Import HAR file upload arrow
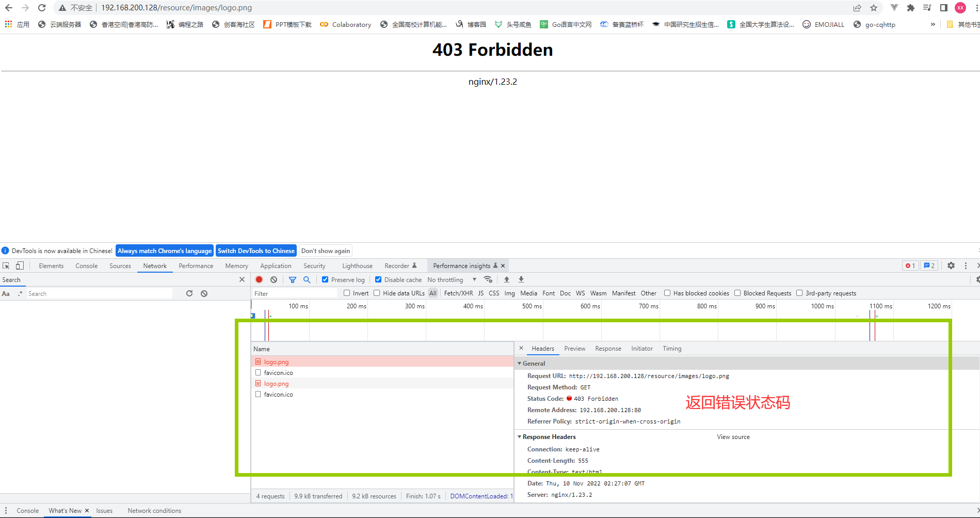This screenshot has width=980, height=518. (x=507, y=279)
